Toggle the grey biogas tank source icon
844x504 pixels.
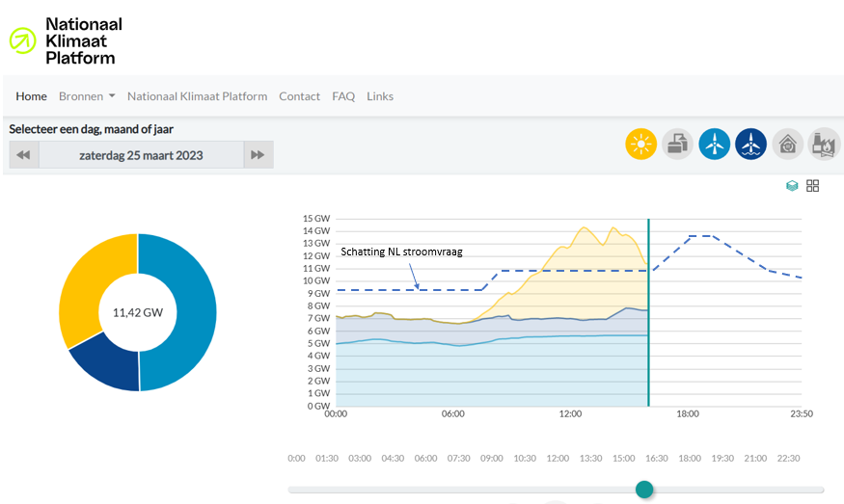pyautogui.click(x=678, y=145)
